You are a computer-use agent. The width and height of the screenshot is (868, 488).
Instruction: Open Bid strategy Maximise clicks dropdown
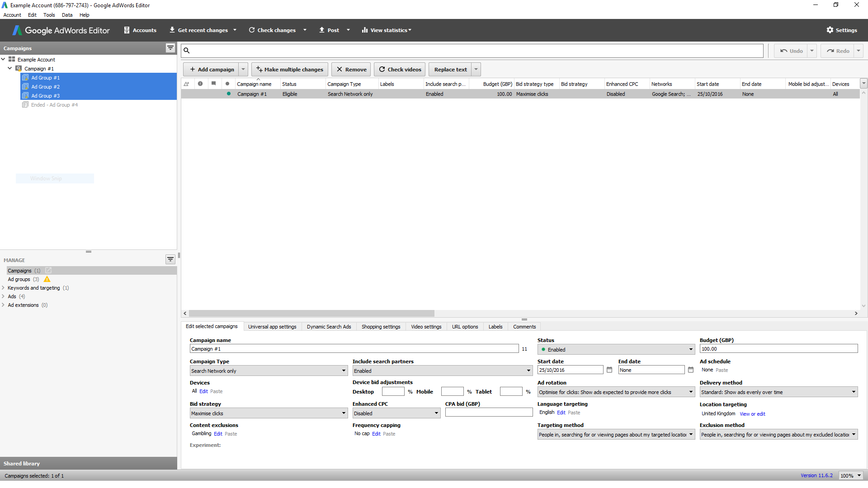coord(269,413)
